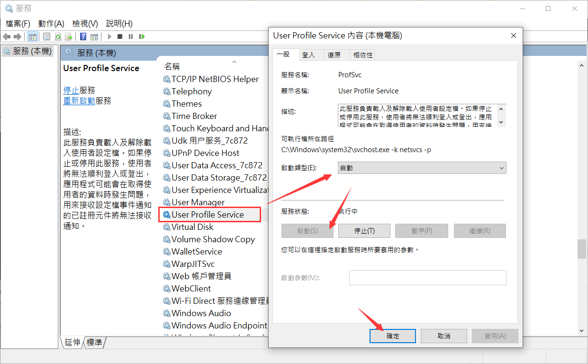Screen dimensions: 588x364
Task: Open the 檢視(V) menu
Action: coord(85,23)
